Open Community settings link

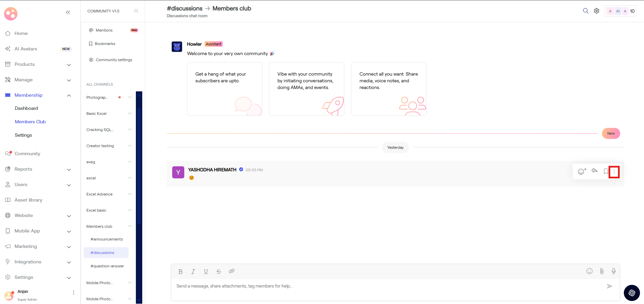point(114,60)
